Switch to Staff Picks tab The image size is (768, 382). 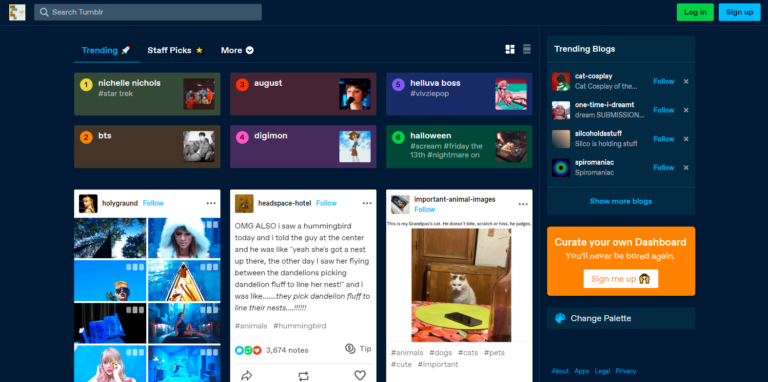point(175,50)
